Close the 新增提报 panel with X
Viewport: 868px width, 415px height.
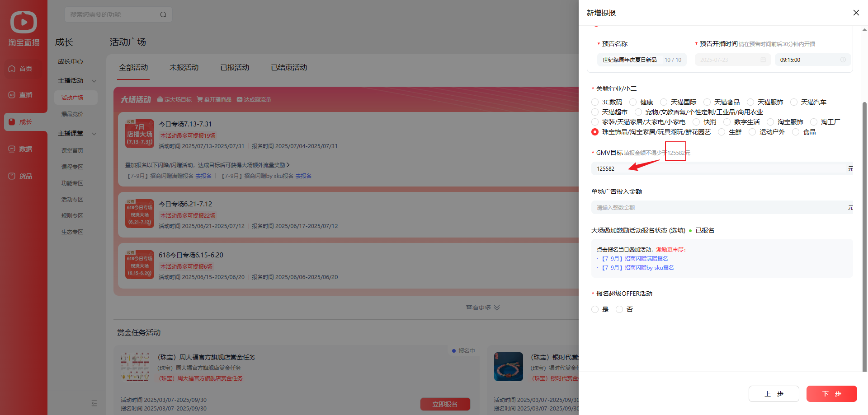pyautogui.click(x=856, y=13)
